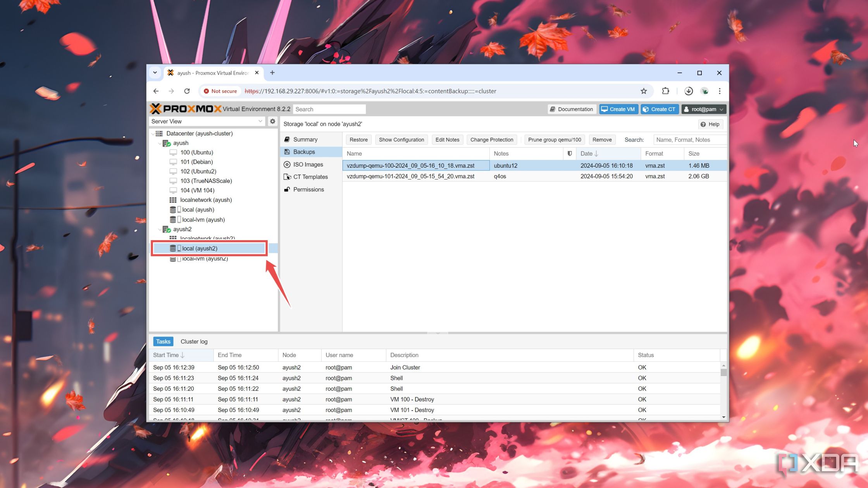Click Prune group qemu/100 button
Viewport: 868px width, 488px height.
pyautogui.click(x=555, y=139)
